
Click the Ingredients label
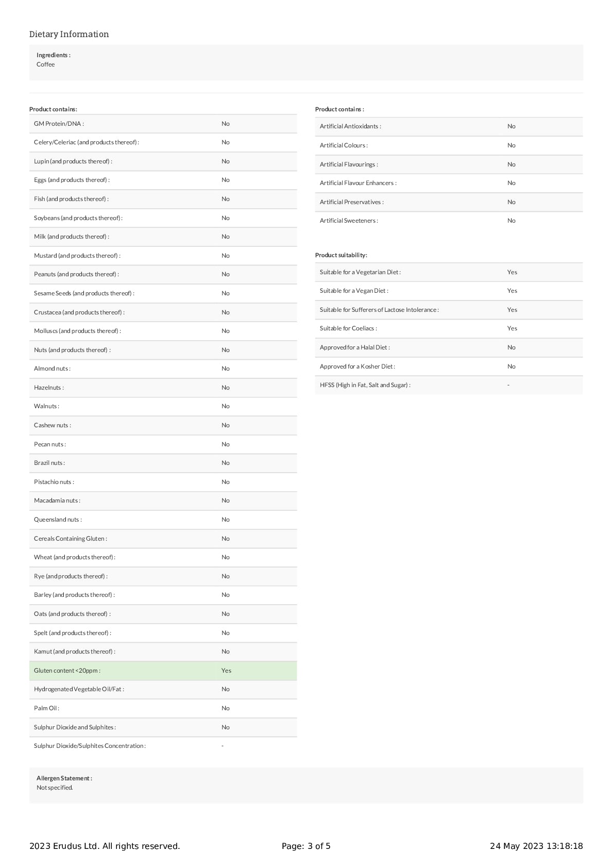click(54, 55)
